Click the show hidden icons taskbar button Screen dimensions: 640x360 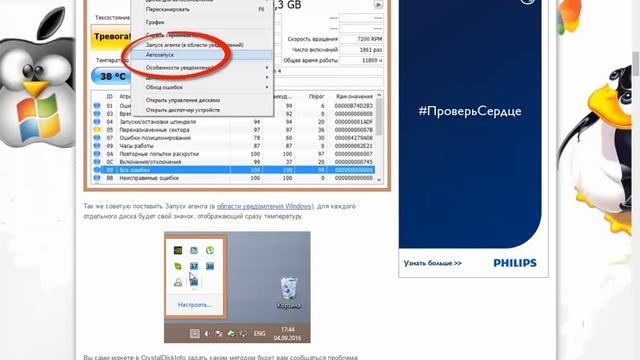195,333
